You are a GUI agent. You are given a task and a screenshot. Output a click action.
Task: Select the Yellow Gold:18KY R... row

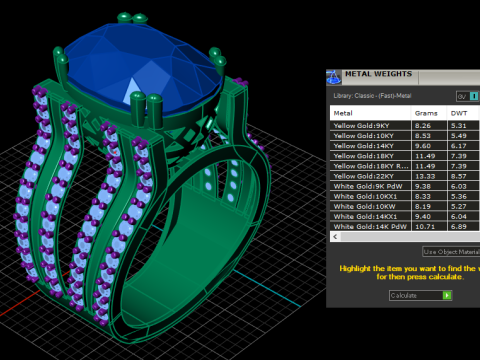[405, 166]
